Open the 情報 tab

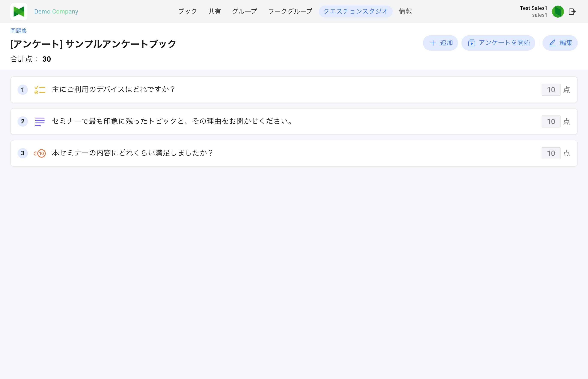[406, 11]
